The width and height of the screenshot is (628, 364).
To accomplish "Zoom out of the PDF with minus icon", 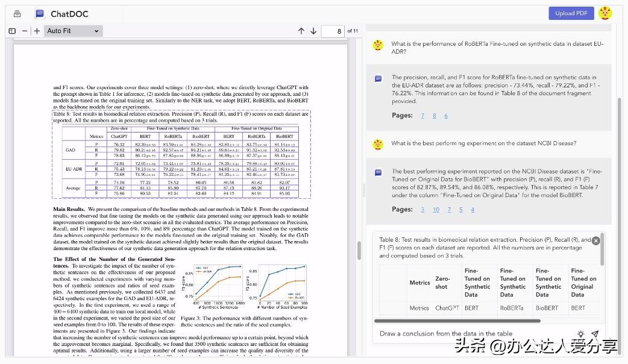I will pos(25,30).
